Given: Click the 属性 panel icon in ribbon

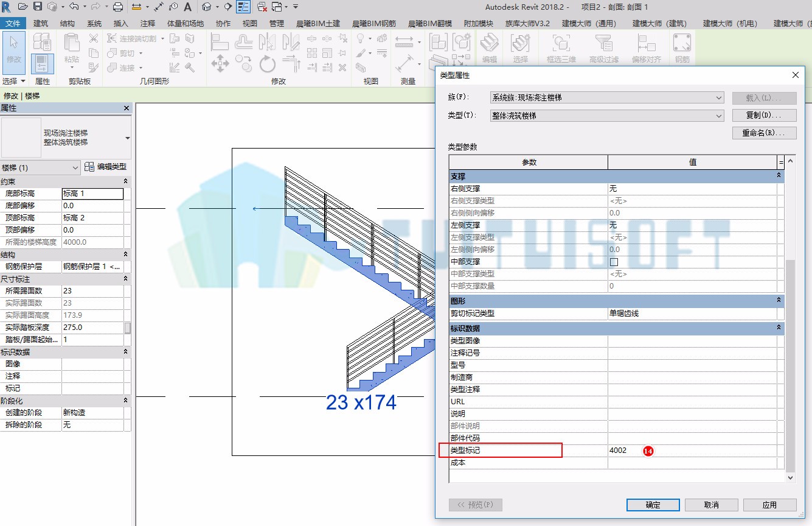Looking at the screenshot, I should [x=42, y=63].
